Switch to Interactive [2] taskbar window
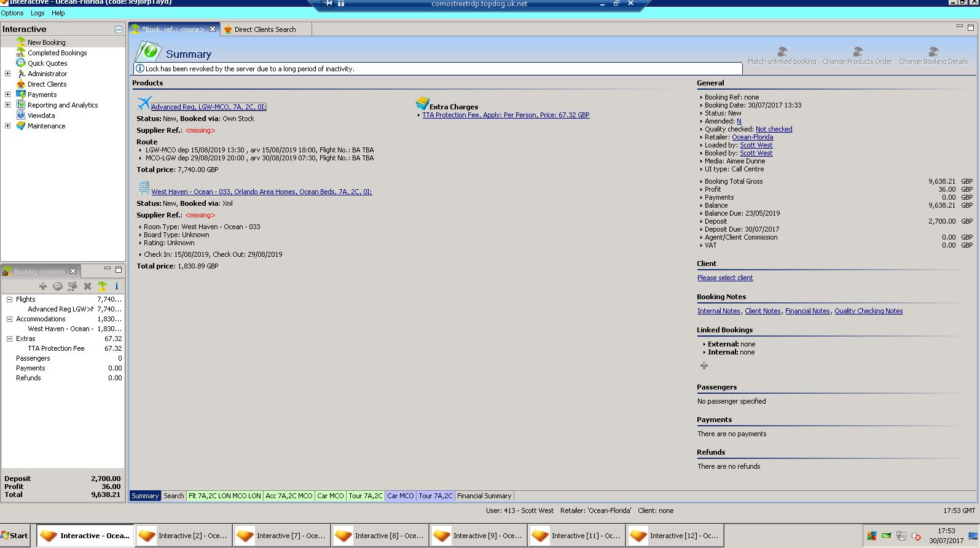The width and height of the screenshot is (980, 548). 184,536
